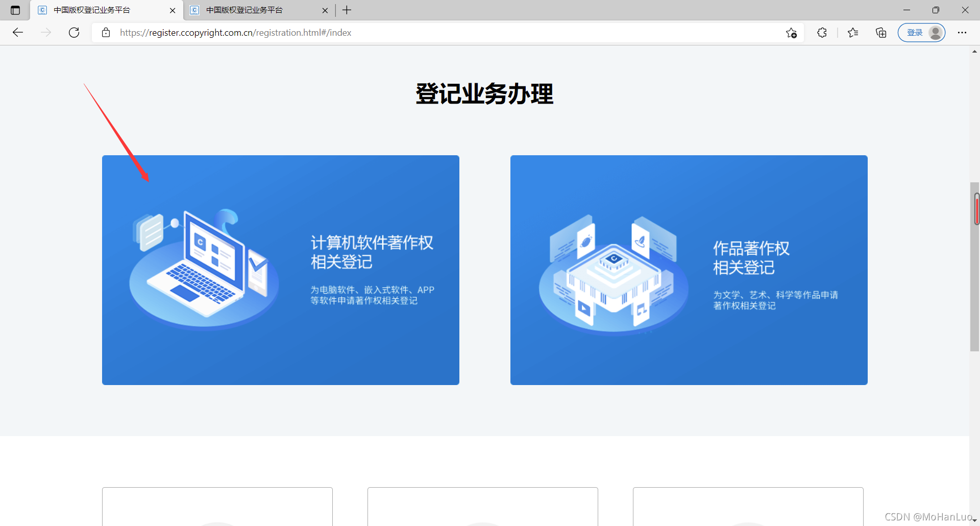This screenshot has width=980, height=526.
Task: Add this page to favorites
Action: coord(791,33)
